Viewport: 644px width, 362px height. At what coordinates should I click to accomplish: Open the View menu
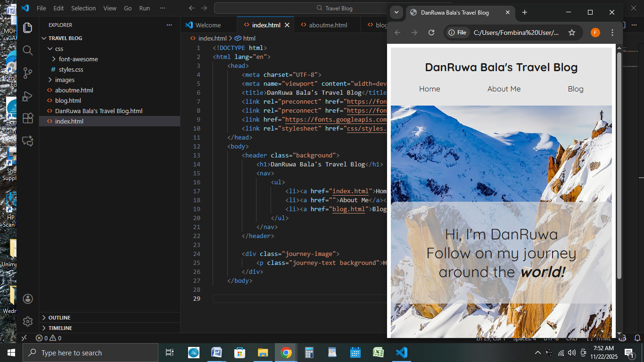click(x=110, y=8)
